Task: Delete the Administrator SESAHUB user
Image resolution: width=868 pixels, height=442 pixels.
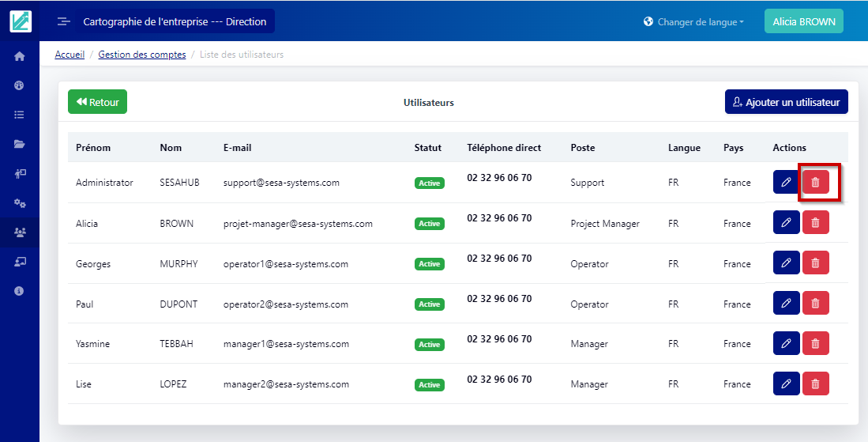Action: (815, 183)
